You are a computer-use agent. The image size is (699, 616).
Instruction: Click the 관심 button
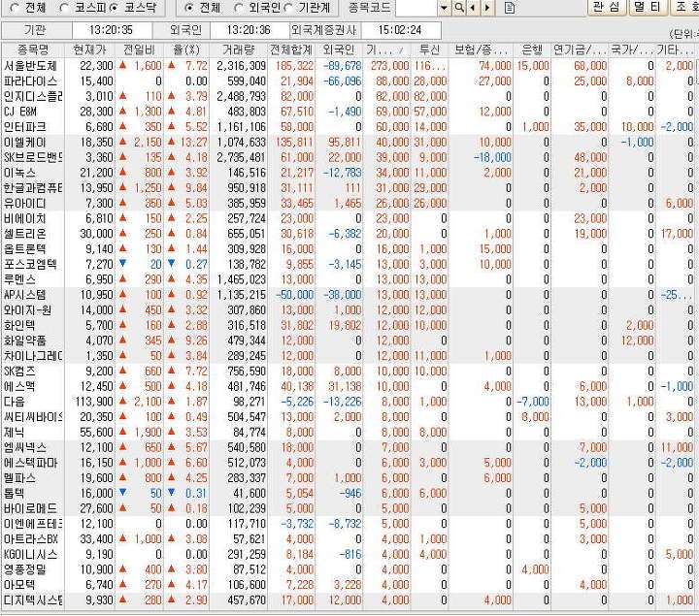pyautogui.click(x=607, y=7)
